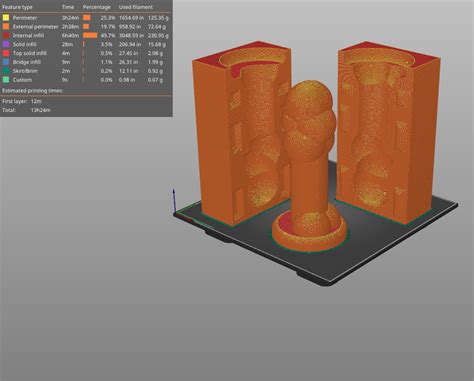Viewport: 474px width, 381px height.
Task: Click the 206.94 in filament length
Action: pyautogui.click(x=130, y=44)
